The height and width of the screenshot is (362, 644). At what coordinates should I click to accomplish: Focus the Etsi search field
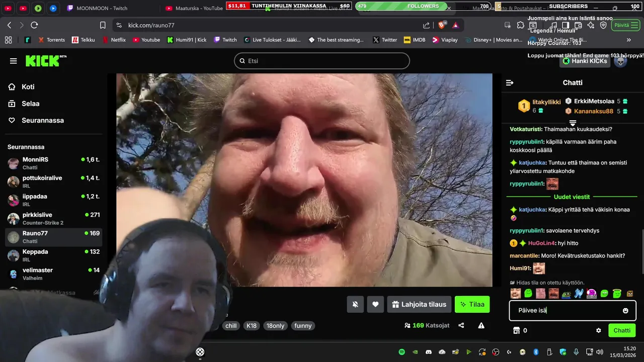(322, 61)
